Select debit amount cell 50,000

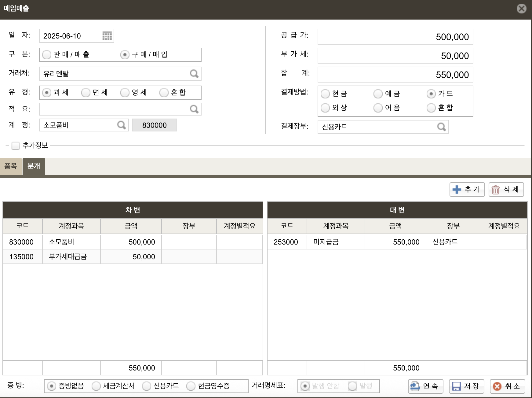point(131,256)
